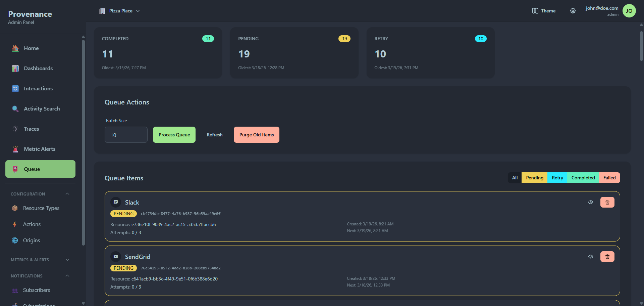Image resolution: width=644 pixels, height=306 pixels.
Task: Click the Activity Search magnifier icon
Action: coord(15,108)
